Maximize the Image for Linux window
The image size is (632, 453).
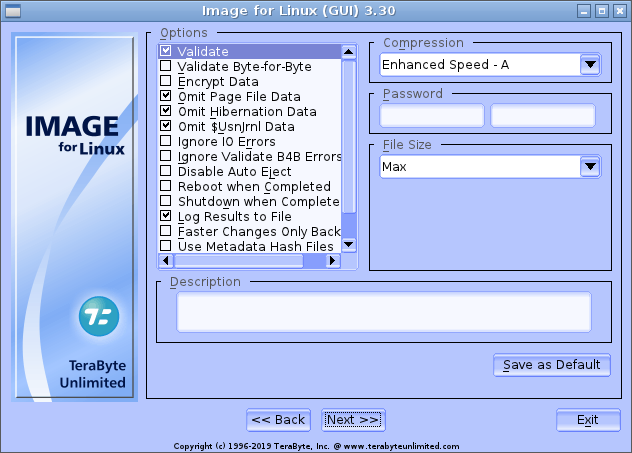(602, 11)
